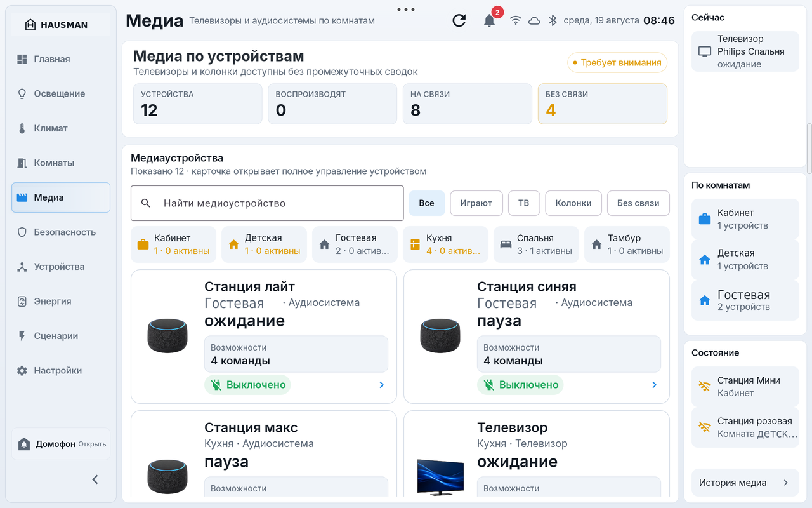This screenshot has height=508, width=812.
Task: Click Открыть next to Домофон
Action: coord(92,444)
